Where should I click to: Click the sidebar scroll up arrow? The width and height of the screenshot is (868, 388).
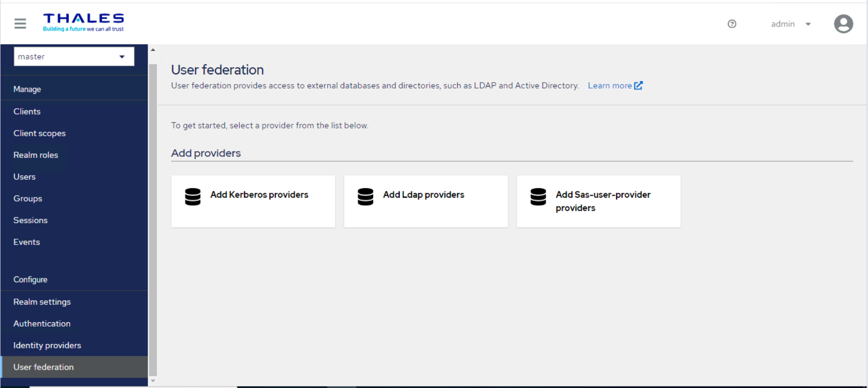click(x=153, y=50)
